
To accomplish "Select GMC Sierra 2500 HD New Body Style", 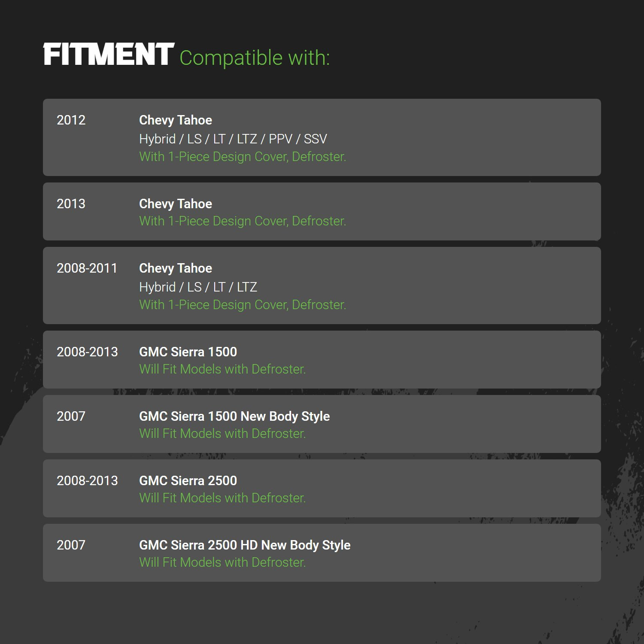I will 245,545.
